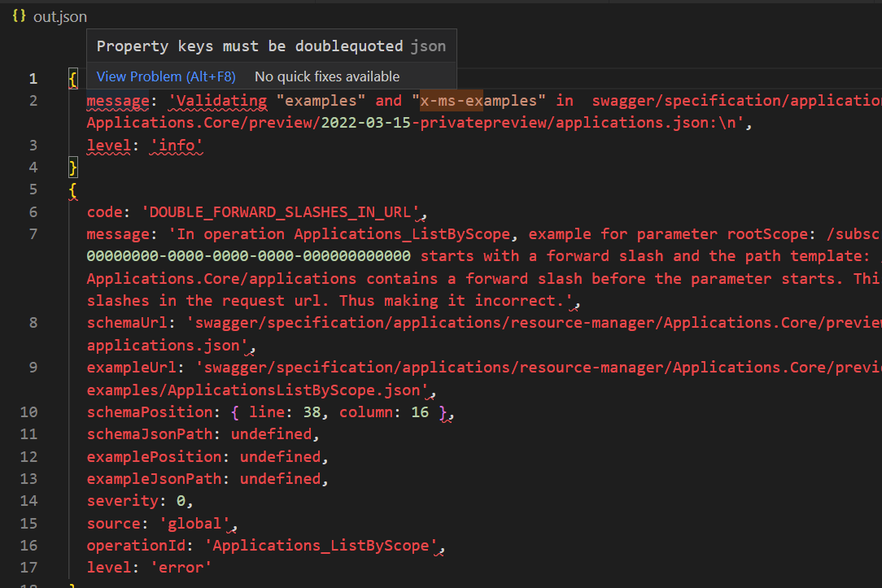882x588 pixels.
Task: Click the 'global' source value on line 15
Action: coord(196,523)
